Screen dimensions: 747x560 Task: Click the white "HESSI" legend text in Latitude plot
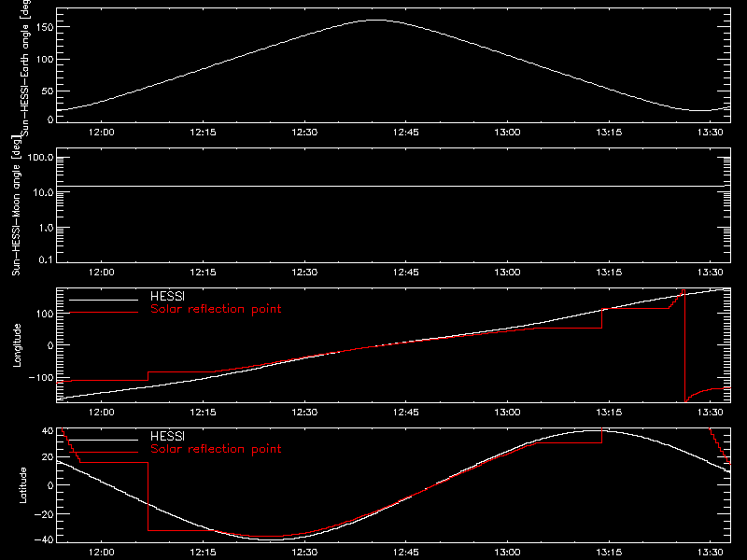point(167,436)
